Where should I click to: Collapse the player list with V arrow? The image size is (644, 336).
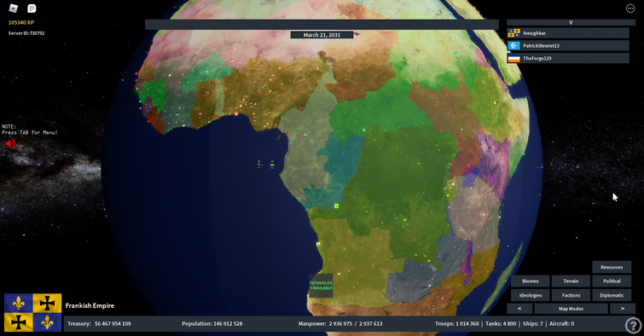[x=571, y=22]
